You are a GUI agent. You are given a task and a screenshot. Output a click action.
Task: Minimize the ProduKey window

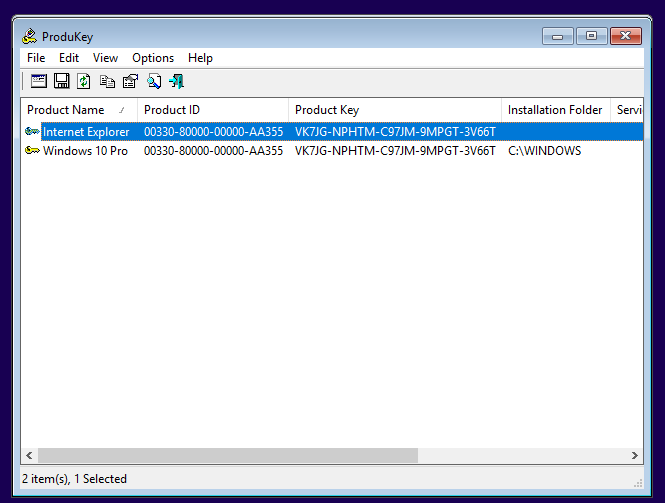coord(558,36)
